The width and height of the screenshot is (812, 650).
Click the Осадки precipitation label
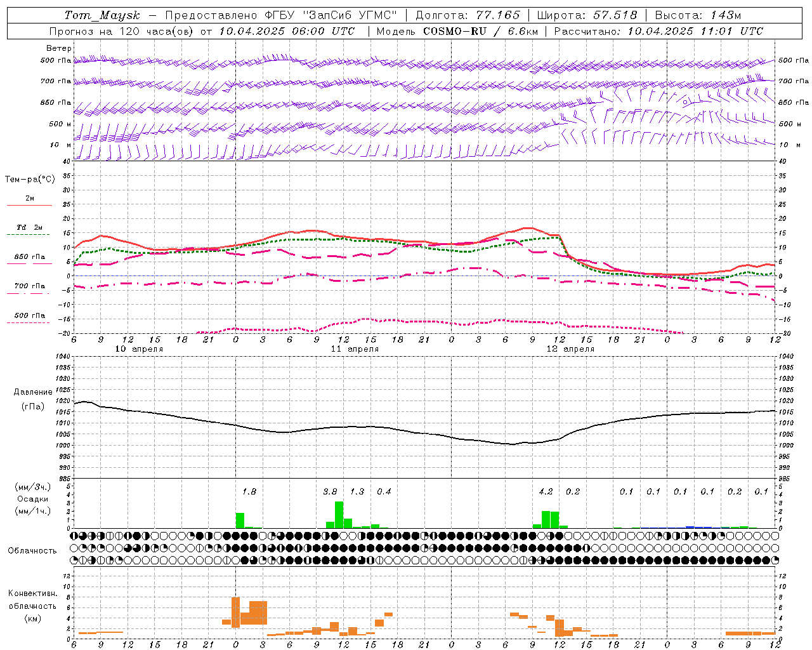(33, 499)
